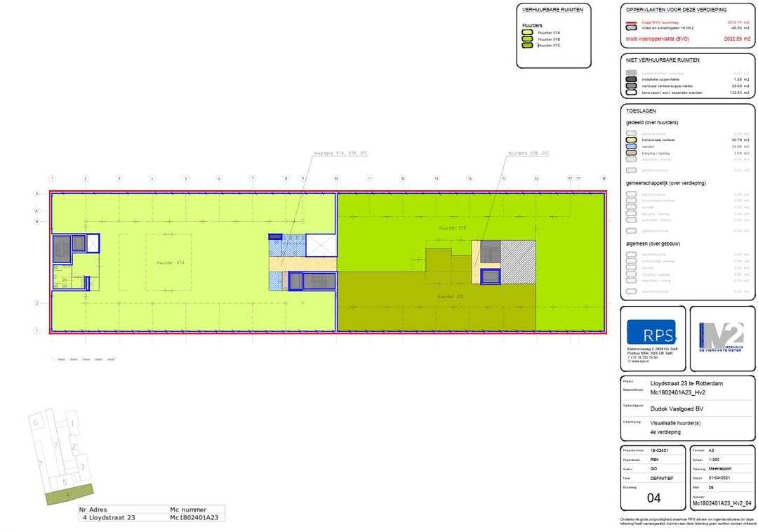The image size is (758, 532).
Task: Click the horizontaal verkeer yellow swatch
Action: point(632,140)
